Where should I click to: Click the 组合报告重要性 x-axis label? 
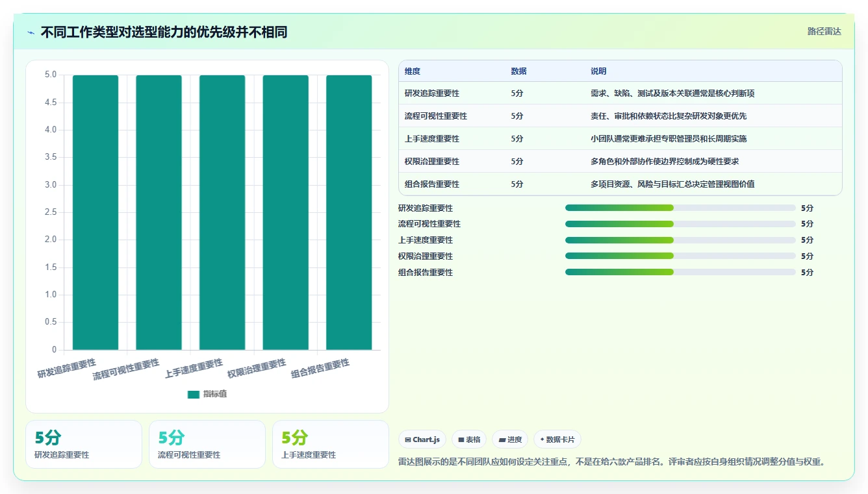click(x=320, y=368)
